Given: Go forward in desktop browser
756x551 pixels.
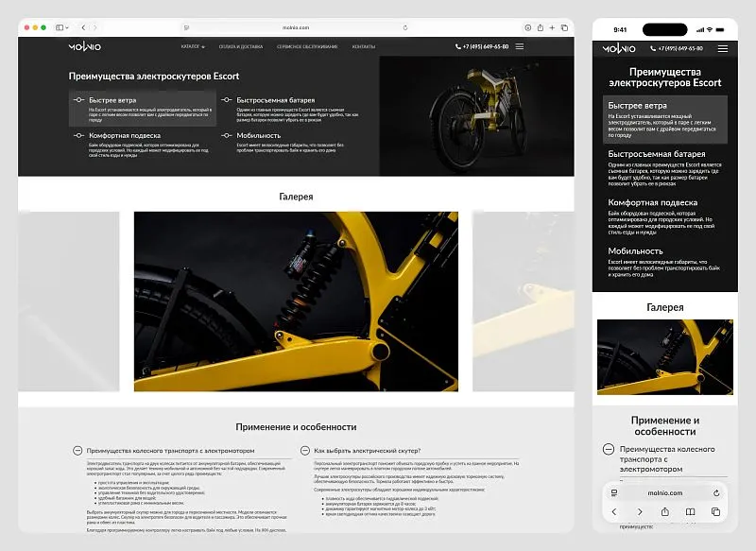Looking at the screenshot, I should tap(95, 27).
